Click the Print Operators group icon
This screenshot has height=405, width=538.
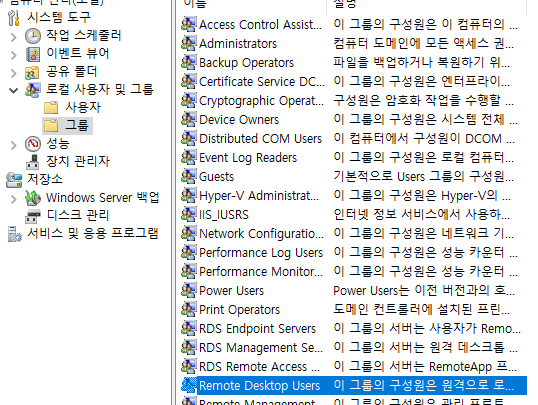click(189, 309)
